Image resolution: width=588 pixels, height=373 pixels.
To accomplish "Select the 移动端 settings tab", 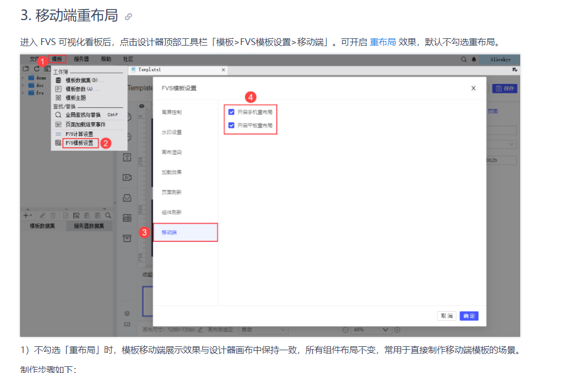I will click(185, 232).
